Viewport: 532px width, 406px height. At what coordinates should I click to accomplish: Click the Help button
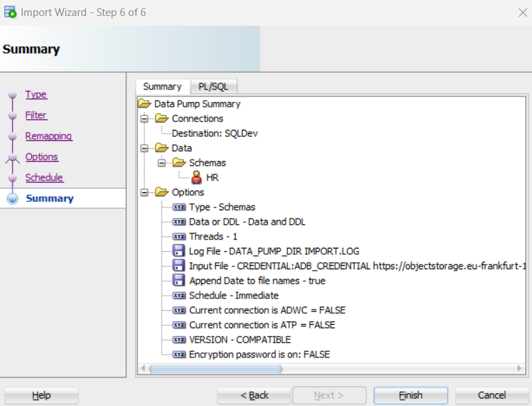(x=42, y=396)
